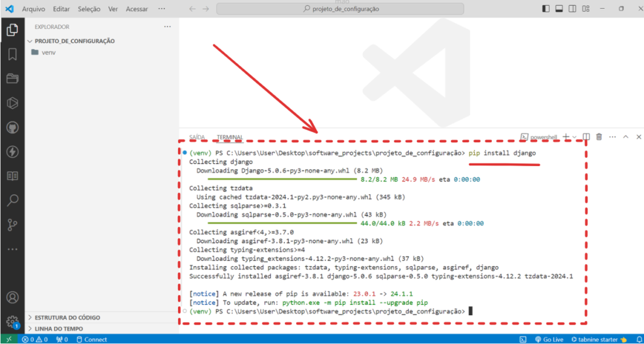Click the Connect status bar item
Image resolution: width=644 pixels, height=344 pixels.
[x=91, y=340]
